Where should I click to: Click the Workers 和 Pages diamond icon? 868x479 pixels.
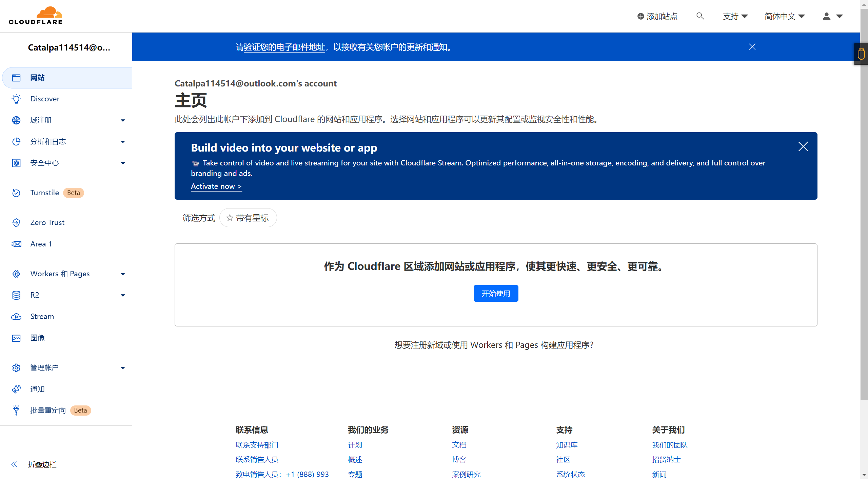pyautogui.click(x=16, y=274)
